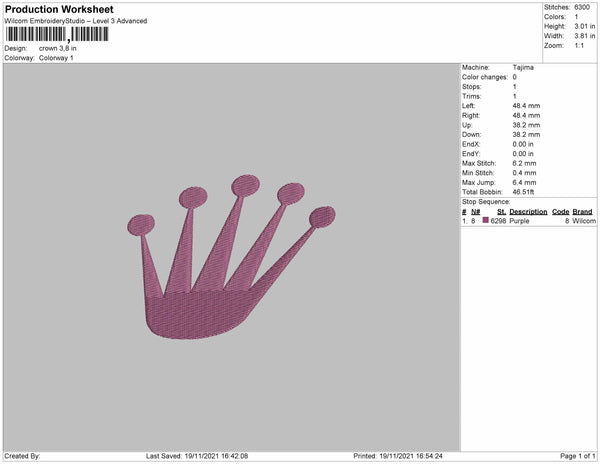Click the Color changes value 0

[x=514, y=77]
